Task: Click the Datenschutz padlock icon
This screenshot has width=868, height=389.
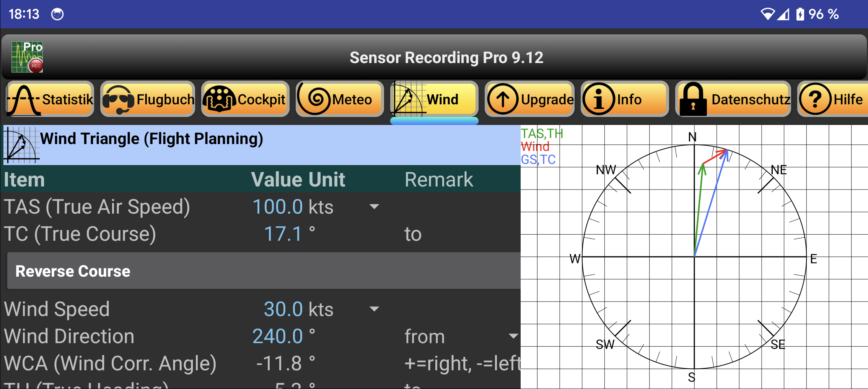Action: pyautogui.click(x=694, y=99)
